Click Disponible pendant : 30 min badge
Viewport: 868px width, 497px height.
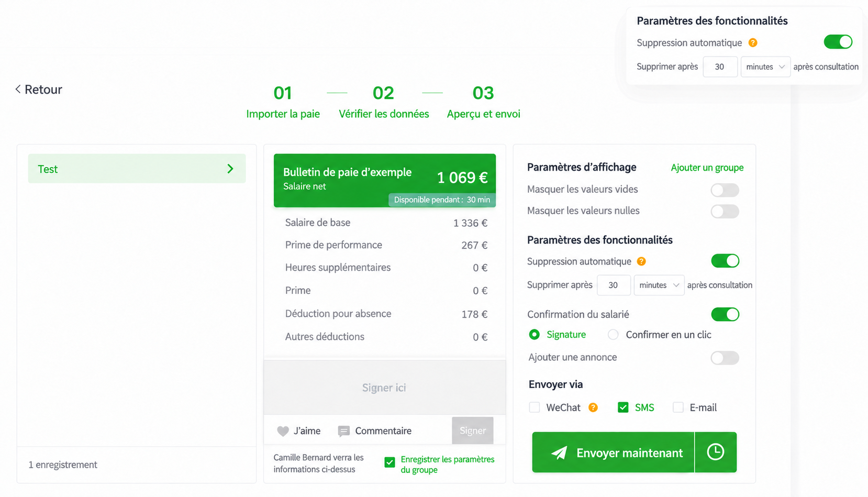[x=442, y=200]
